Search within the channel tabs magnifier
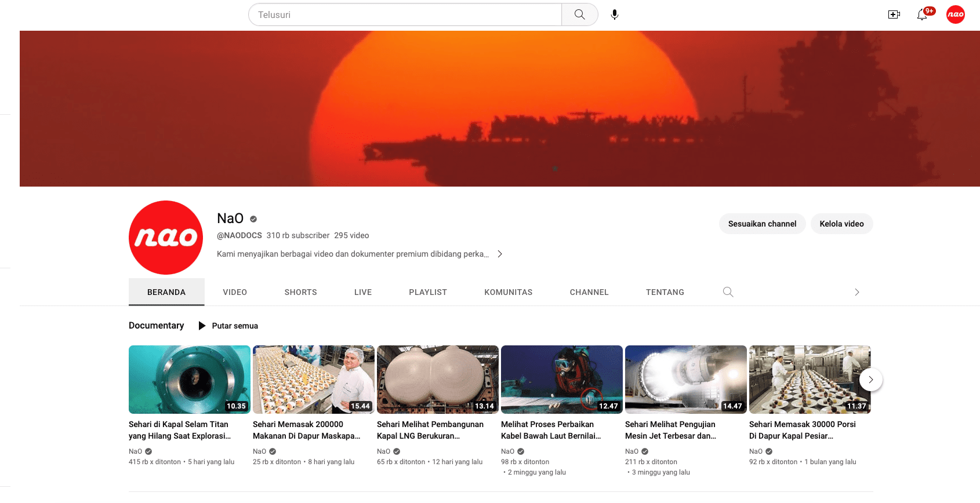 click(x=728, y=292)
